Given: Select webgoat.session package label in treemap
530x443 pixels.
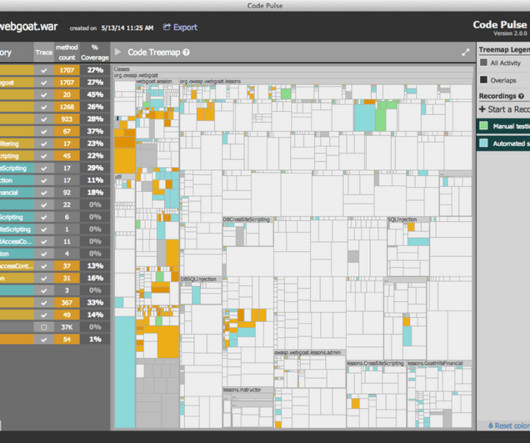Looking at the screenshot, I should (154, 81).
